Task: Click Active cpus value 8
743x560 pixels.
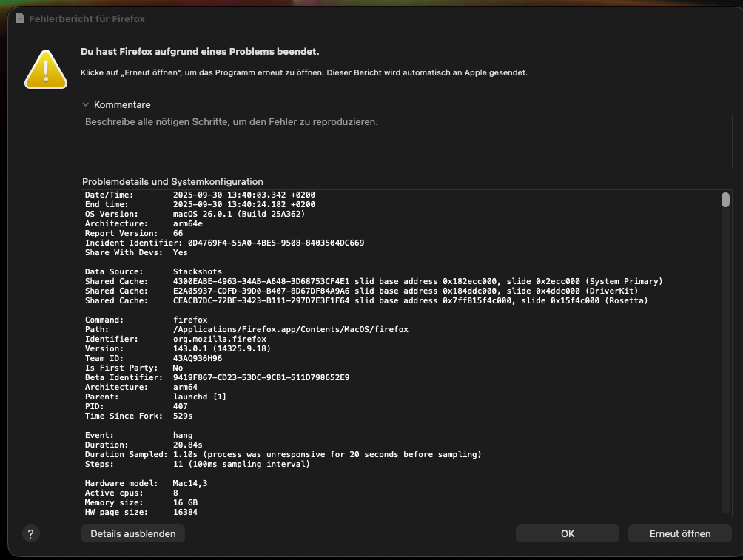Action: 175,493
